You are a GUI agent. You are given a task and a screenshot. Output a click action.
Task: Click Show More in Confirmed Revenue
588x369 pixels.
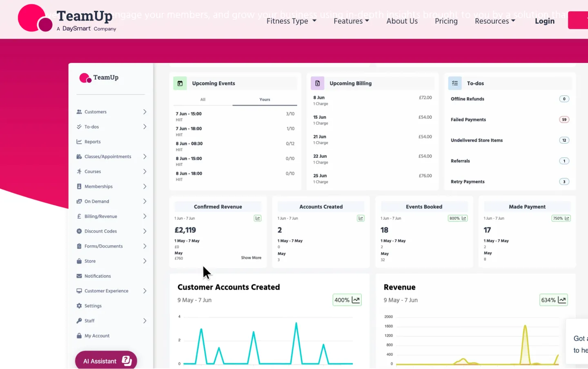point(251,258)
